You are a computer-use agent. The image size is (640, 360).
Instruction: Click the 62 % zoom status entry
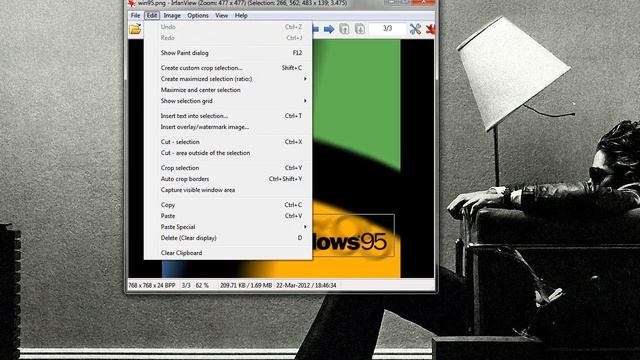click(202, 286)
